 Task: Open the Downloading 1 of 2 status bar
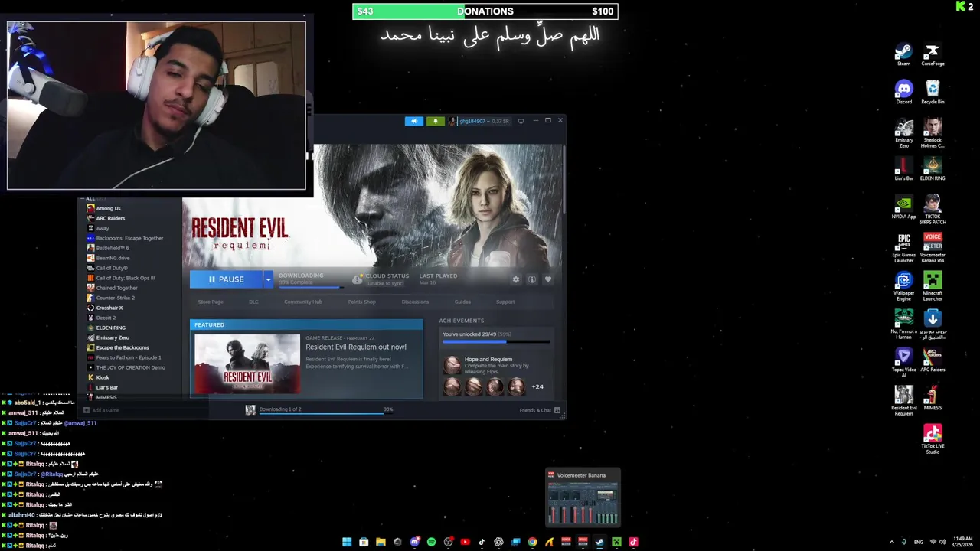pos(319,410)
